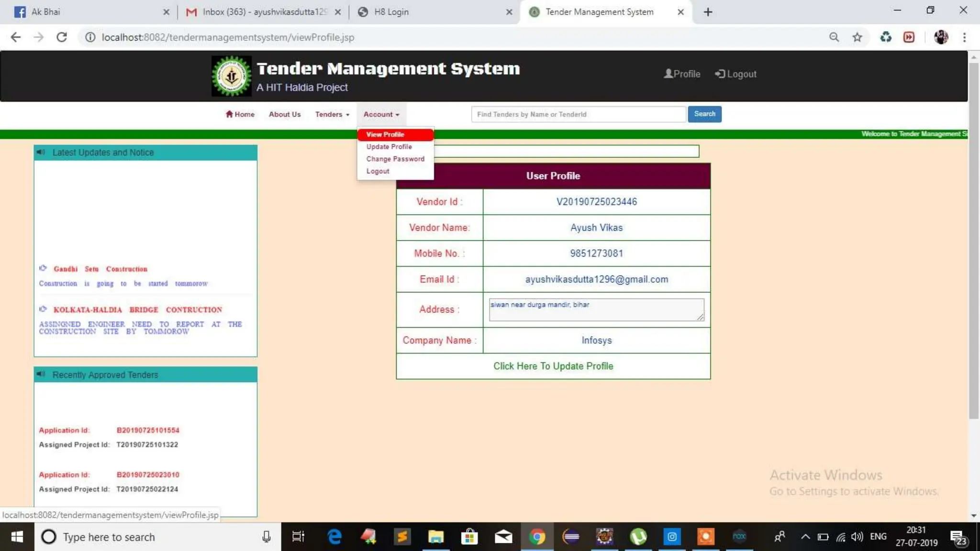Select Update Profile from Account menu
The height and width of the screenshot is (551, 980).
(389, 147)
